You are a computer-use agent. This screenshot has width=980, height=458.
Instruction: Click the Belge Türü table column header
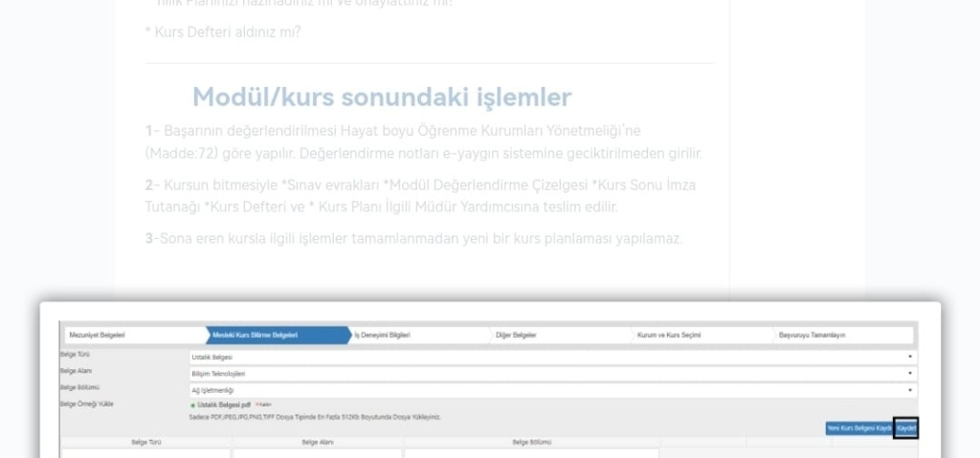tap(145, 442)
